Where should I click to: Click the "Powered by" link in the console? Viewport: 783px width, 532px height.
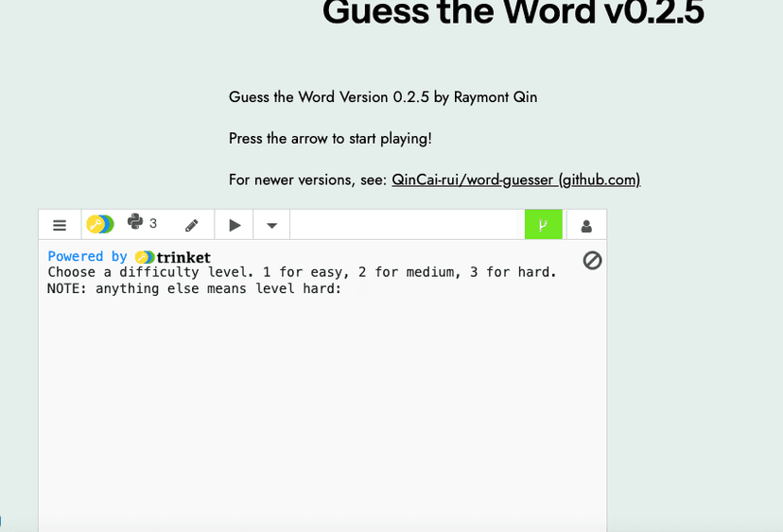click(x=87, y=257)
